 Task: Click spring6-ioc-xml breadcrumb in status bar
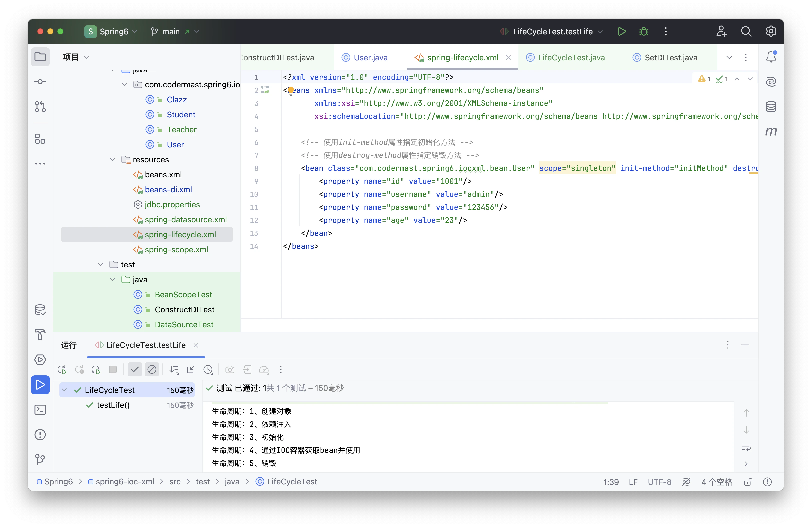tap(125, 481)
